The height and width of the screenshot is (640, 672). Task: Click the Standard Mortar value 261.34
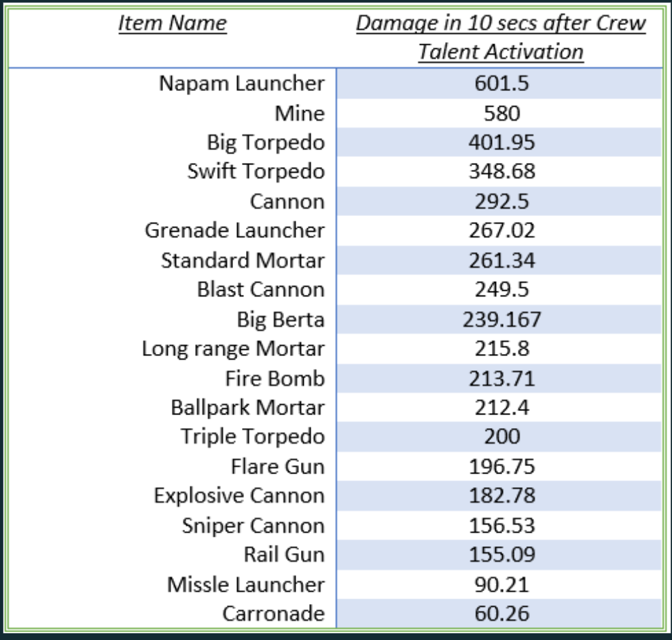[500, 261]
